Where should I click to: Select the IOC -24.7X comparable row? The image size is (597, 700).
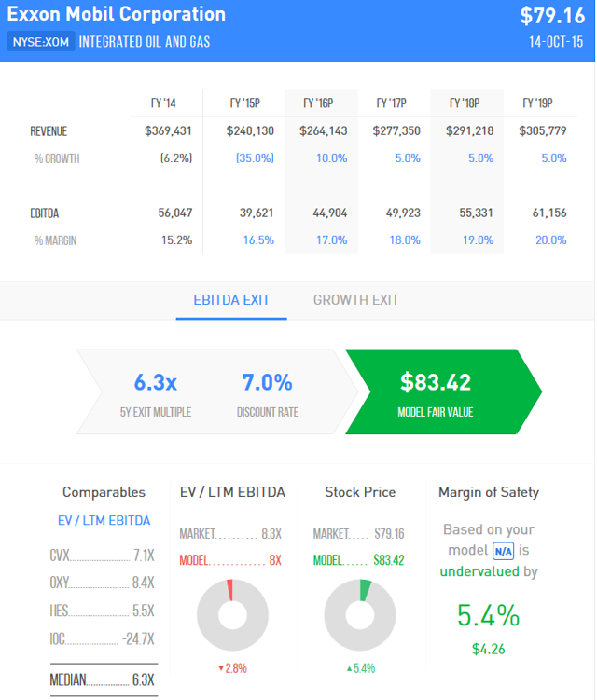tap(103, 638)
